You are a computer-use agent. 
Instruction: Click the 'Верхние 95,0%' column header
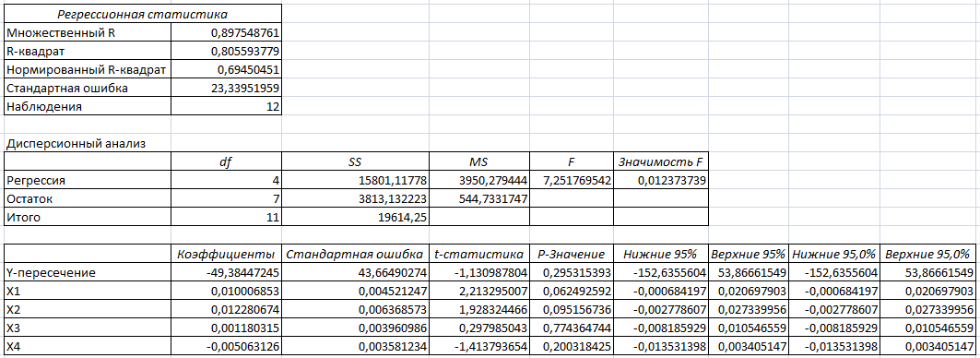tap(927, 254)
